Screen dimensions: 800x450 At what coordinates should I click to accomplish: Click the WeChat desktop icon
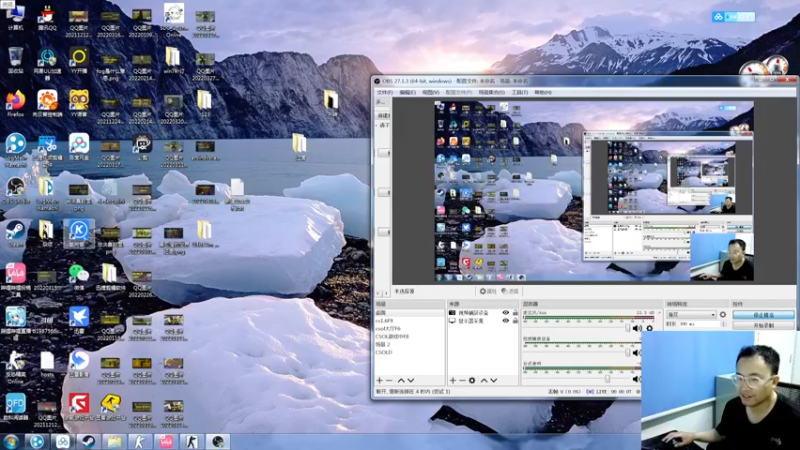(79, 277)
